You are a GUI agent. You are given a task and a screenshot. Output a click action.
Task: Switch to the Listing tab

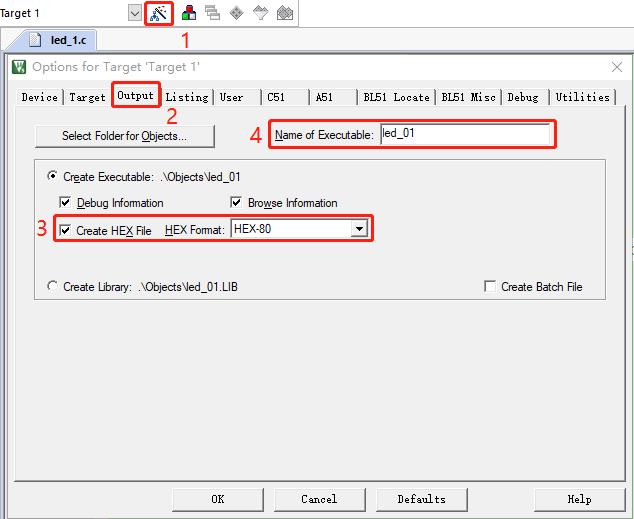point(187,97)
